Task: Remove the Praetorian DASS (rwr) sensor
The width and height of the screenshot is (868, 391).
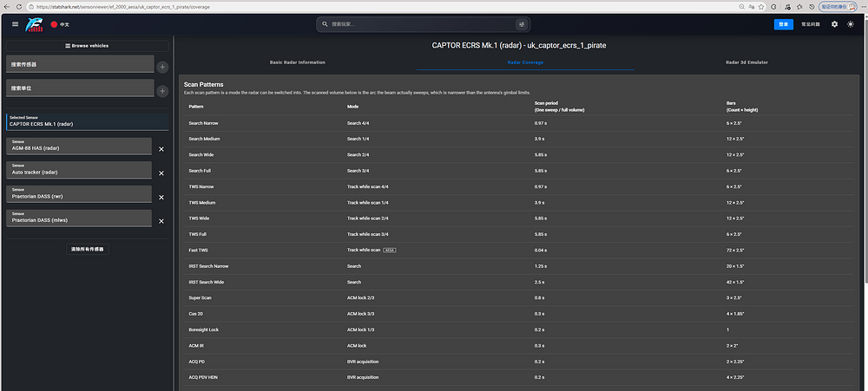Action: tap(161, 198)
